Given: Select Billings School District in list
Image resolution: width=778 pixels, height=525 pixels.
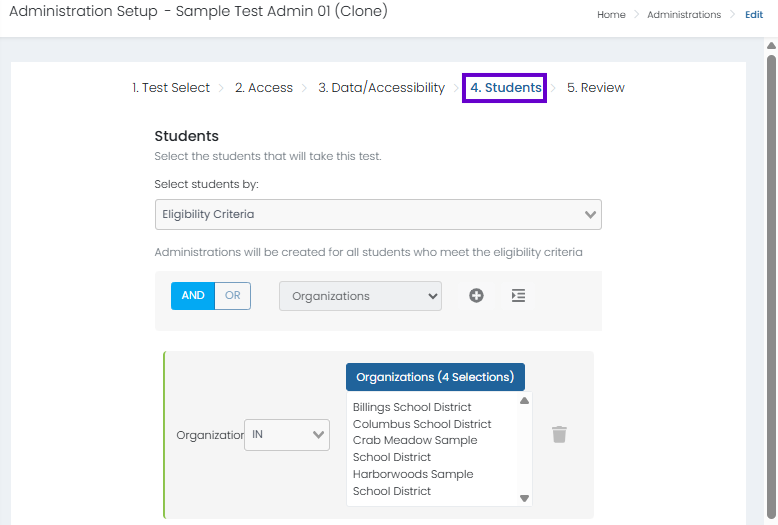Looking at the screenshot, I should click(412, 407).
